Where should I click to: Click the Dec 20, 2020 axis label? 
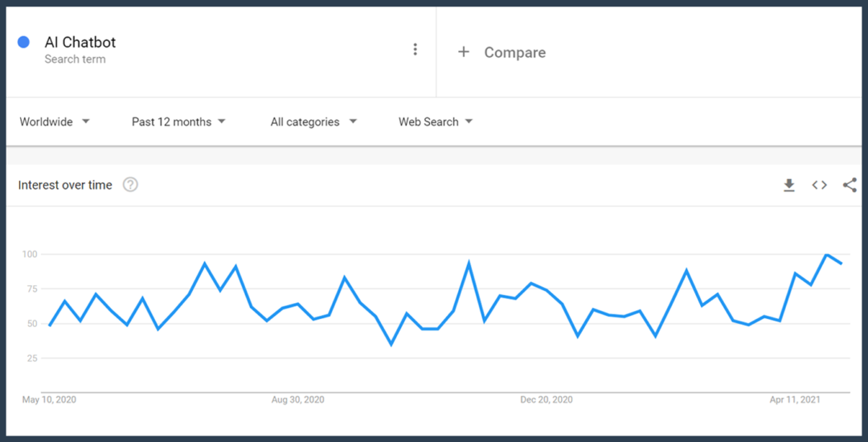[547, 399]
